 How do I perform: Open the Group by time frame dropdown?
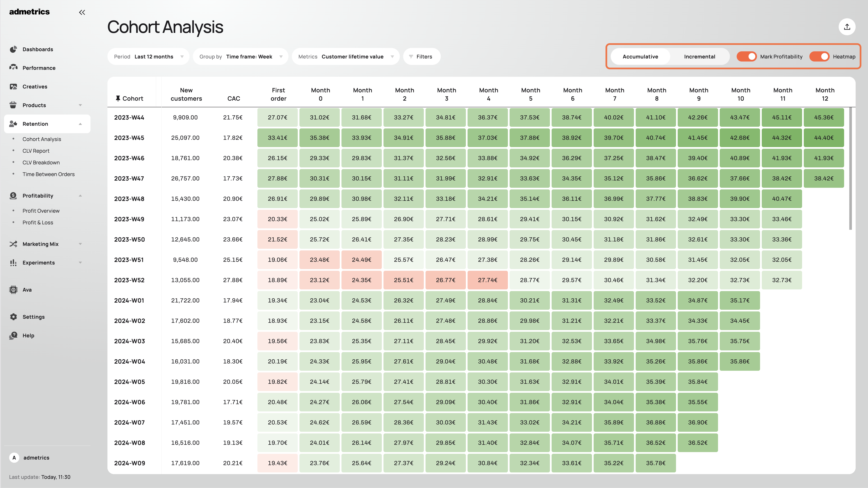tap(240, 57)
